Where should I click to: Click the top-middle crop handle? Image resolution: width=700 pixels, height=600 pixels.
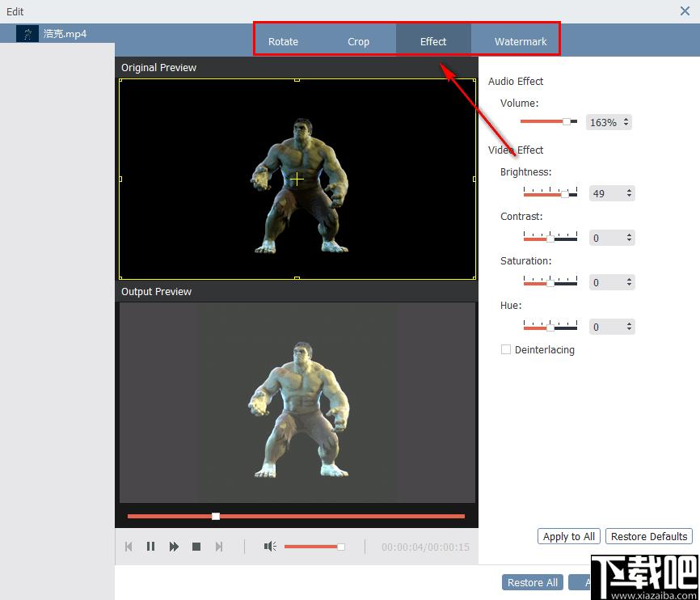click(297, 80)
